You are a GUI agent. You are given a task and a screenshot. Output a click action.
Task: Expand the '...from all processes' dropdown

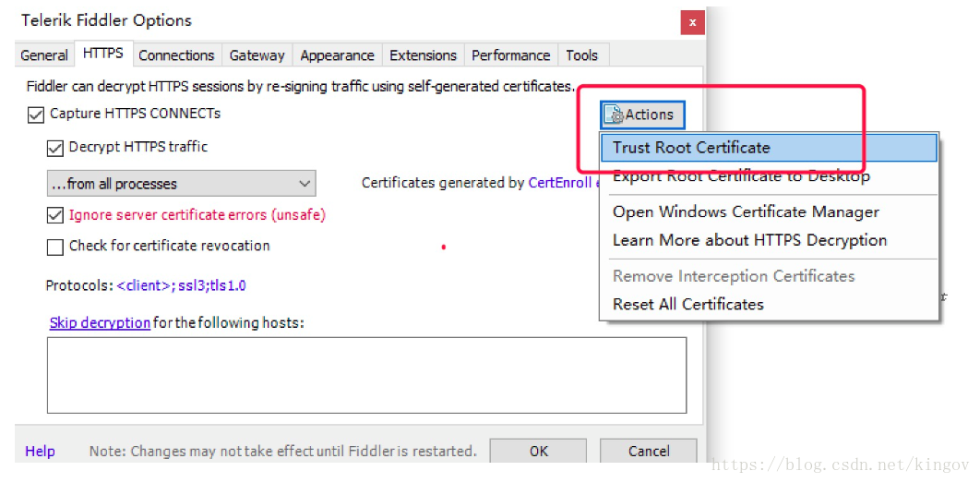181,183
